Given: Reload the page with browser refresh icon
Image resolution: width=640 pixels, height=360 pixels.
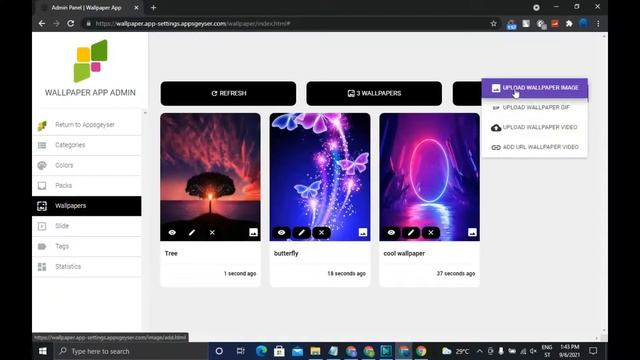Looking at the screenshot, I should pyautogui.click(x=71, y=24).
